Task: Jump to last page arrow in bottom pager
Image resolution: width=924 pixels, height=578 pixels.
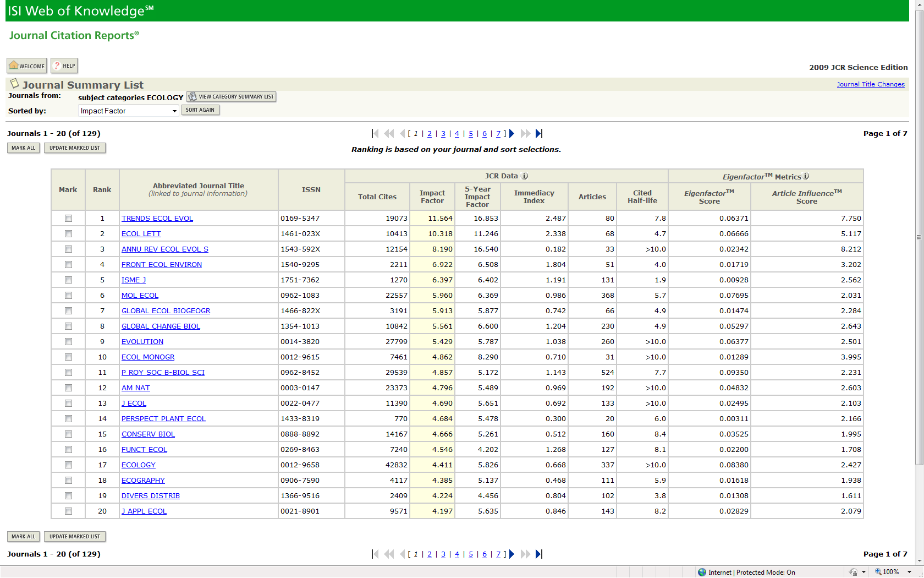Action: point(539,554)
